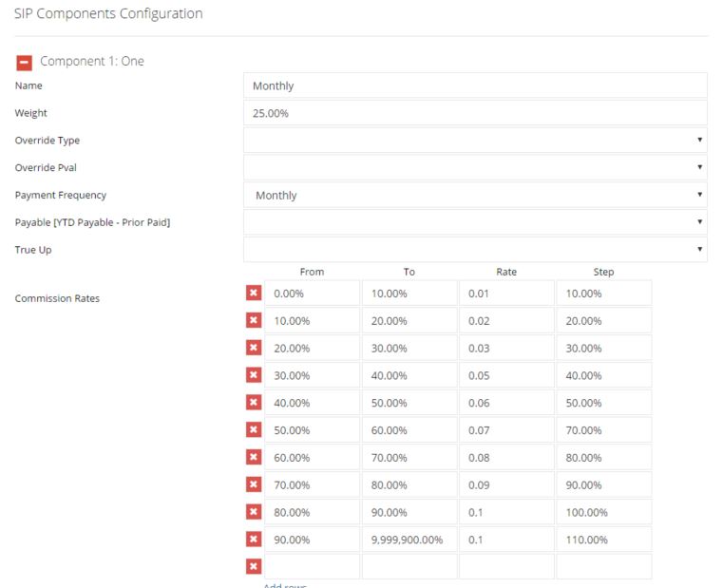The width and height of the screenshot is (723, 588).
Task: Delete commission row from 70.00% to 80.00%
Action: 254,484
